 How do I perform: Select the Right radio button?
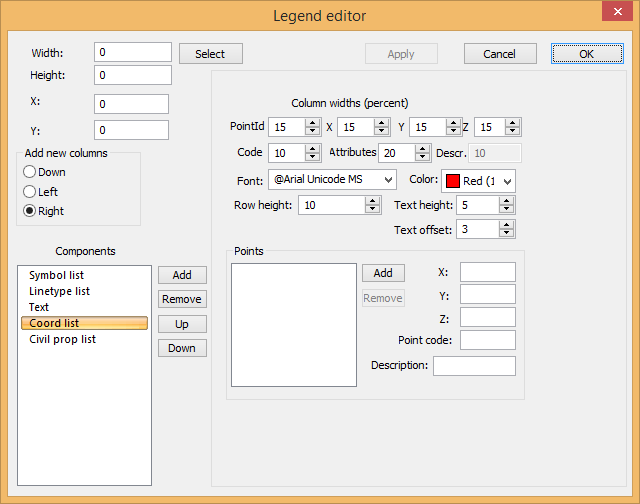point(29,211)
